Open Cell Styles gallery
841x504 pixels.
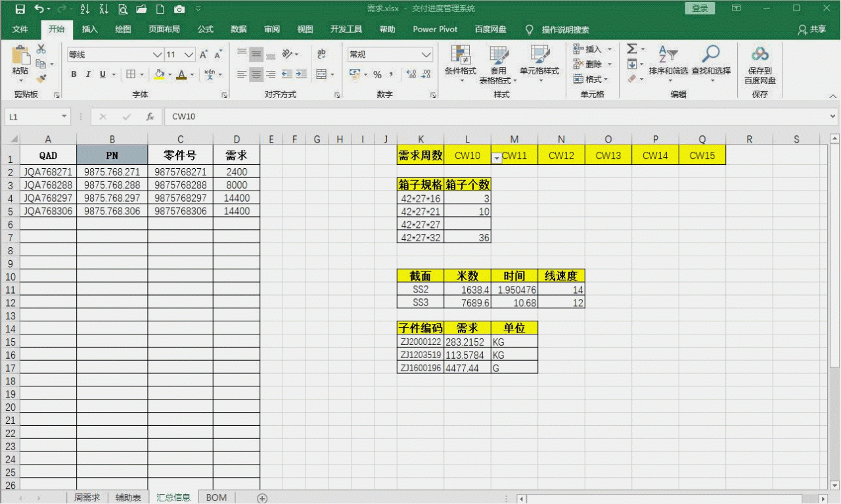(x=539, y=64)
